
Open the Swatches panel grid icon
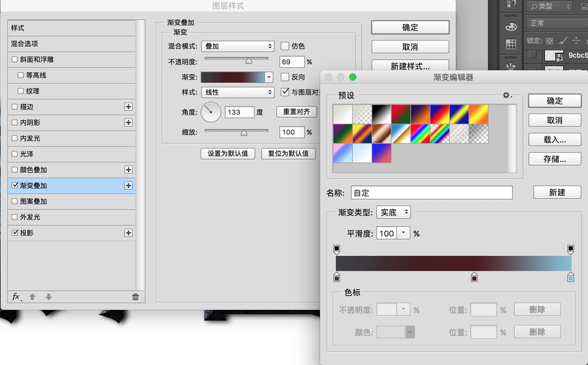(511, 44)
